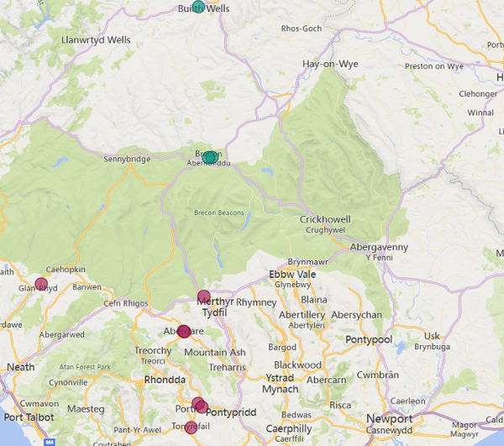Screen dimensions: 504x446
Task: Click the Newport city label
Action: (390, 419)
